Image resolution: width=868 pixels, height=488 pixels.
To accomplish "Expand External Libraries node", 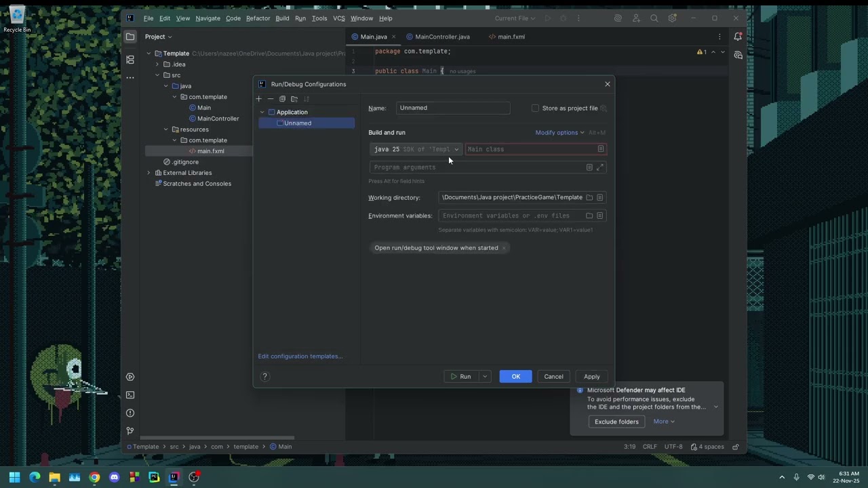I will point(149,173).
